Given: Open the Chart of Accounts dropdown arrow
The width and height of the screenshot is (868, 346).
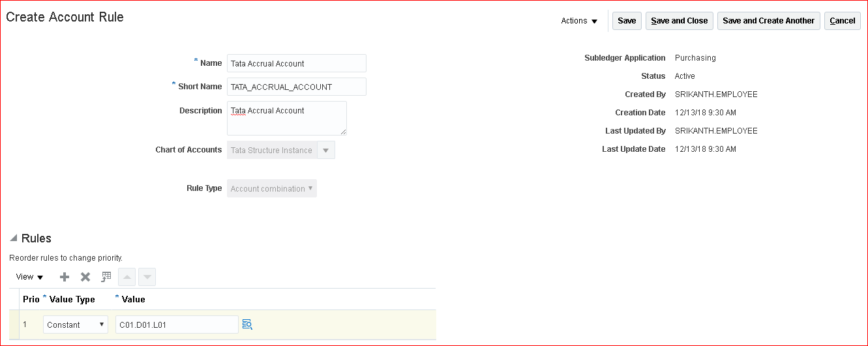Looking at the screenshot, I should [x=326, y=150].
